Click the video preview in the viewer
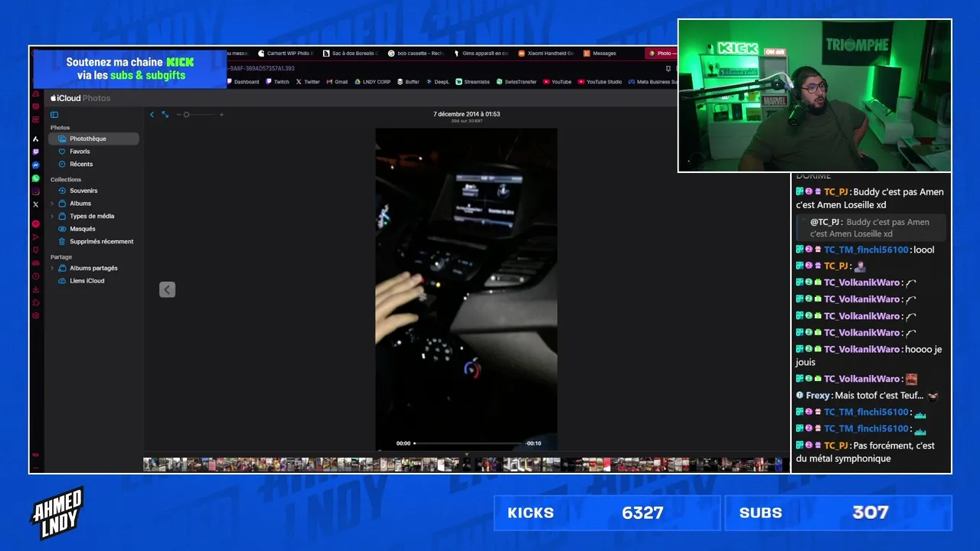This screenshot has height=551, width=980. pos(466,289)
